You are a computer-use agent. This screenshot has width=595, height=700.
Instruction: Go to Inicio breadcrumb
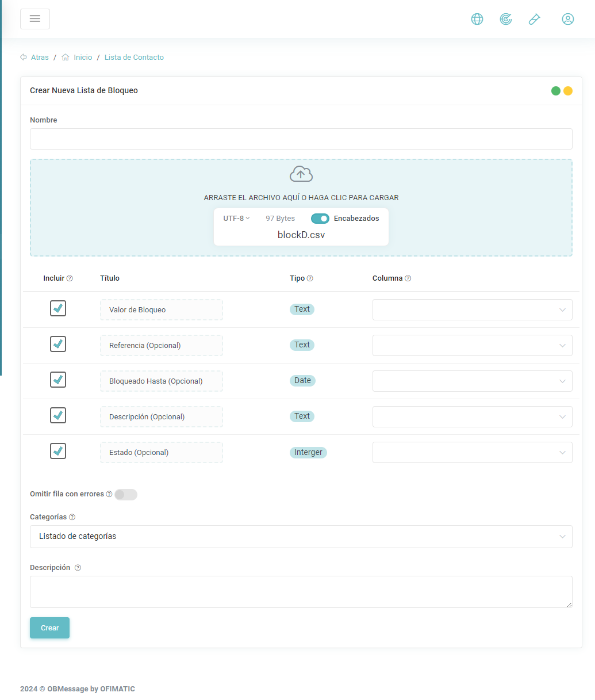click(x=83, y=58)
